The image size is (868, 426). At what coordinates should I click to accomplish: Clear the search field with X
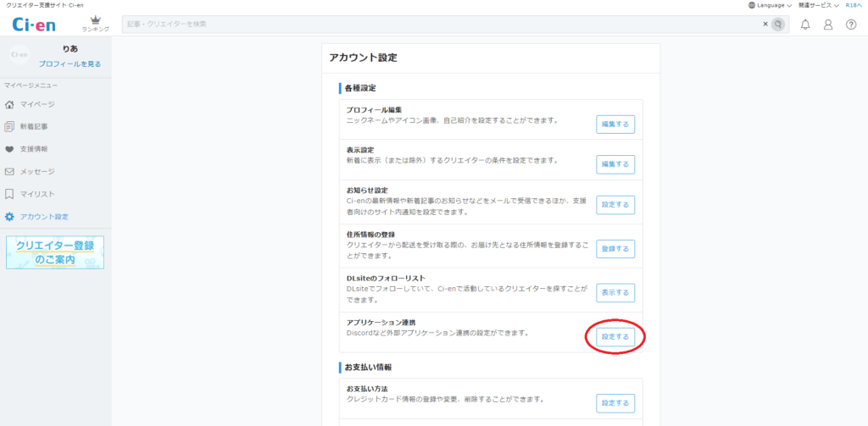[x=764, y=25]
